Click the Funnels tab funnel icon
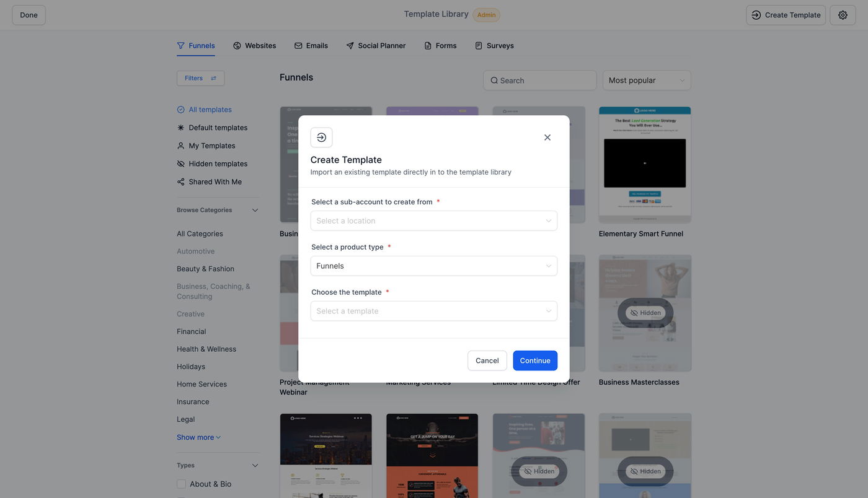This screenshot has height=498, width=868. [180, 46]
